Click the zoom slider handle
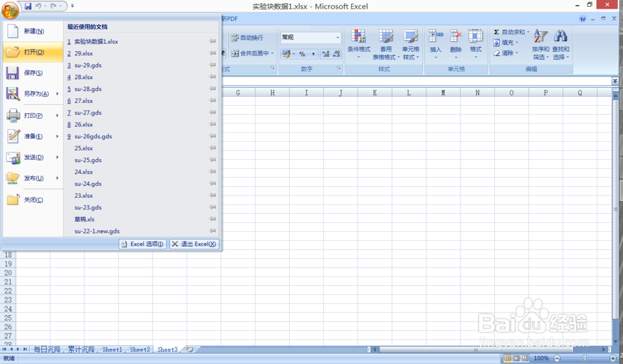 click(584, 358)
